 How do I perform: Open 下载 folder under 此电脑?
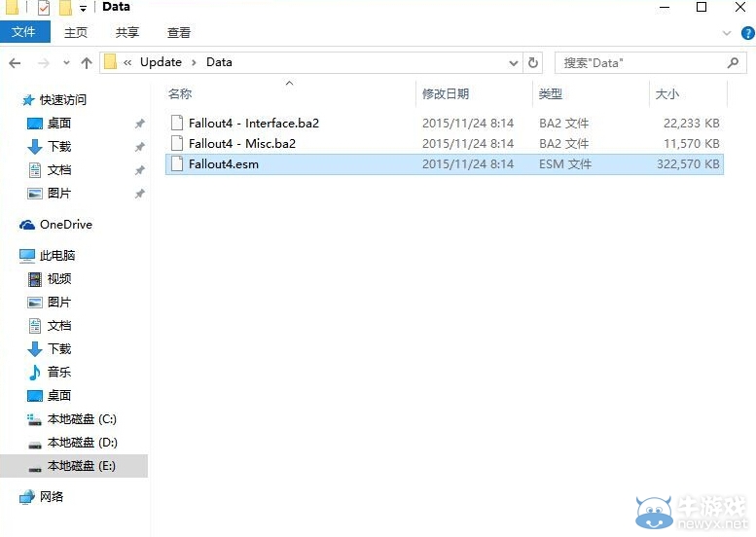[x=58, y=348]
